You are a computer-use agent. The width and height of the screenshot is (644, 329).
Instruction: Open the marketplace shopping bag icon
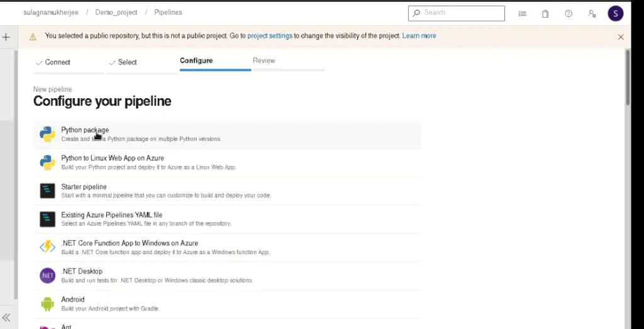pyautogui.click(x=545, y=14)
